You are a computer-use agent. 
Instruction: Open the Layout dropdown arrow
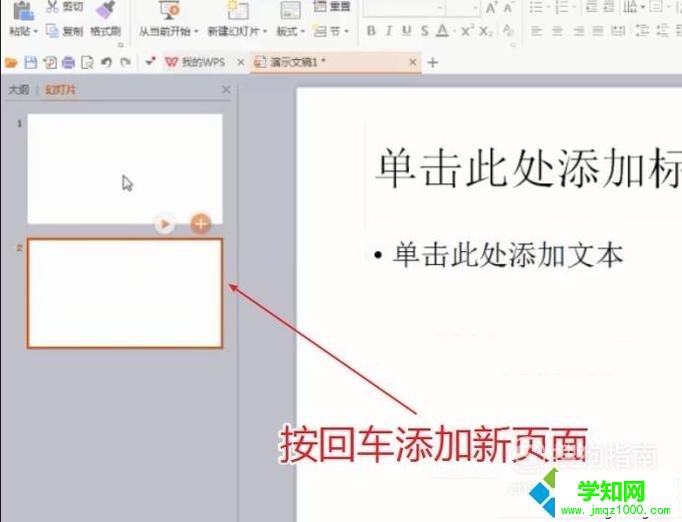302,31
